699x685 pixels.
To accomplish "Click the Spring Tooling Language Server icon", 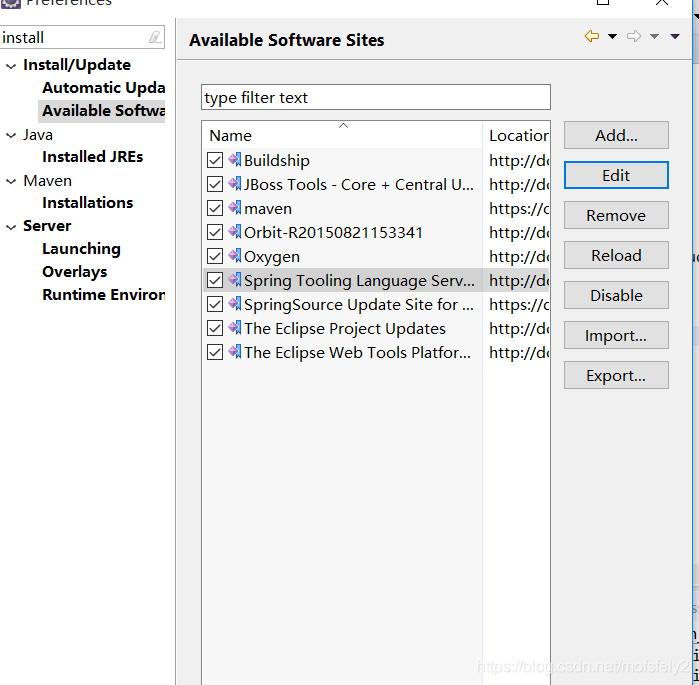I will pos(235,280).
